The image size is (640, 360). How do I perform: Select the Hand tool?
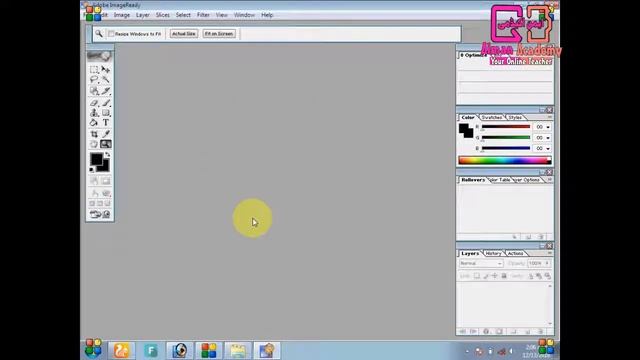94,144
